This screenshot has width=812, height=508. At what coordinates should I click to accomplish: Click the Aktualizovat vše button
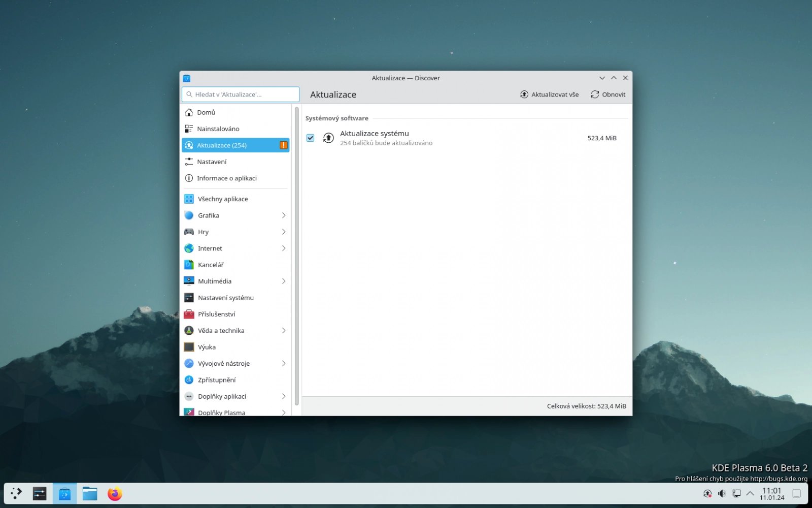549,94
